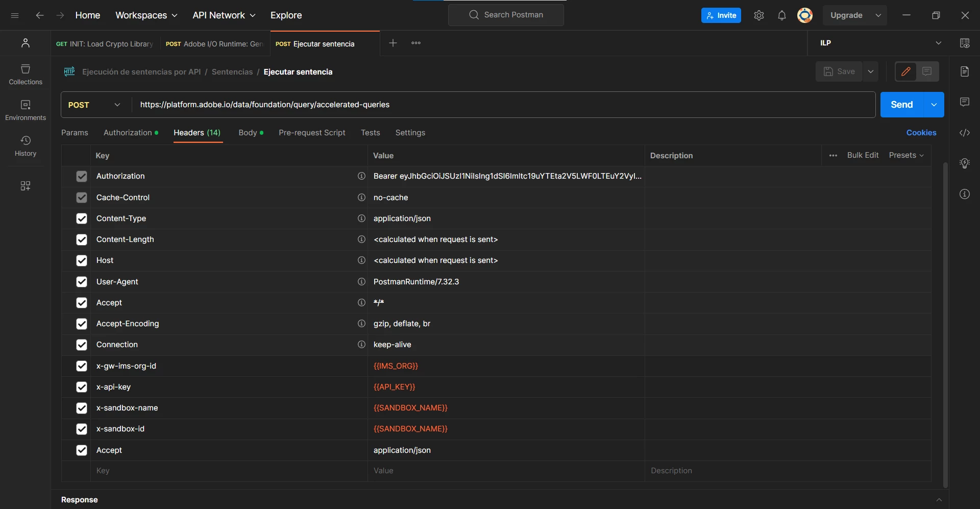Open the Cookies link
Viewport: 980px width, 509px height.
[921, 133]
